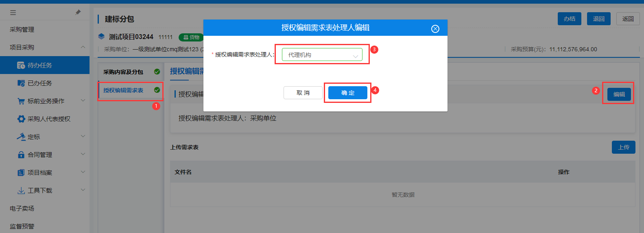Expand the 工具下载 submenu arrow

(x=83, y=190)
